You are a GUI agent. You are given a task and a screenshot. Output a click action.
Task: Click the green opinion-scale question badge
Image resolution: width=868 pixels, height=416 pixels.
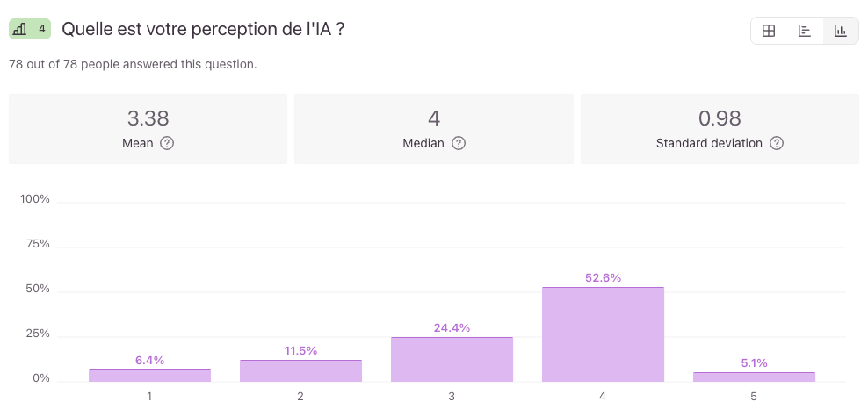[31, 29]
